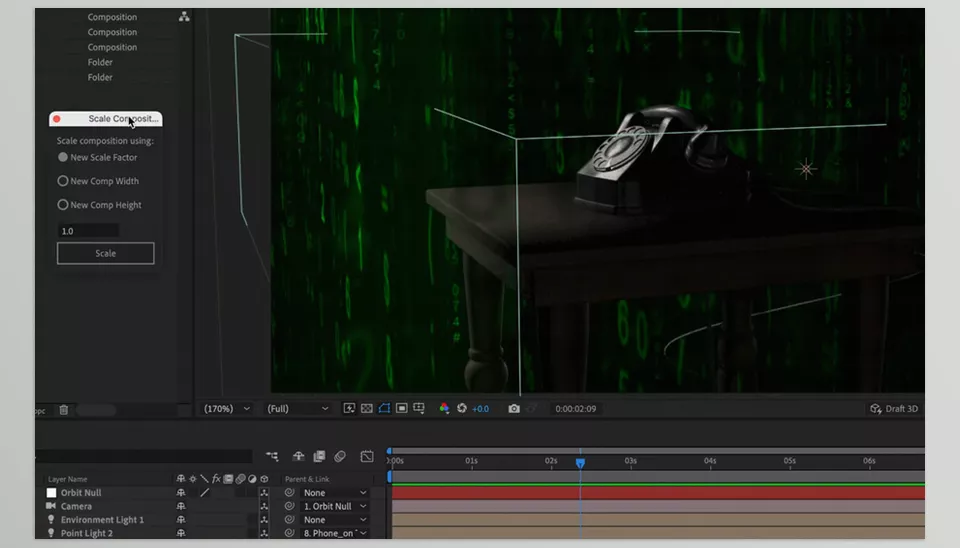Click the scale value input field showing 1.0

click(x=88, y=231)
